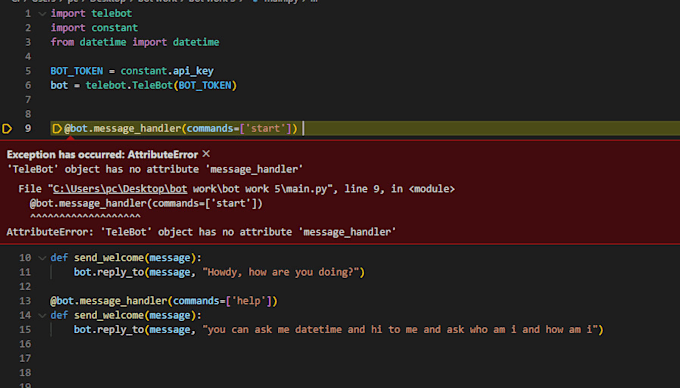Click the 'you can ask me datetime' string
The width and height of the screenshot is (680, 388).
click(x=400, y=329)
